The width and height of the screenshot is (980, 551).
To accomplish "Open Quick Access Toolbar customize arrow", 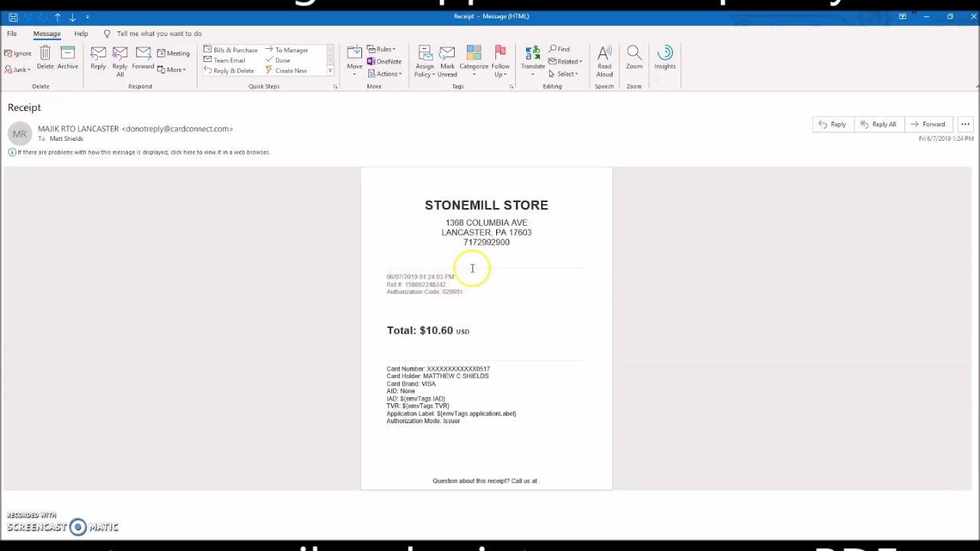I will pos(87,17).
